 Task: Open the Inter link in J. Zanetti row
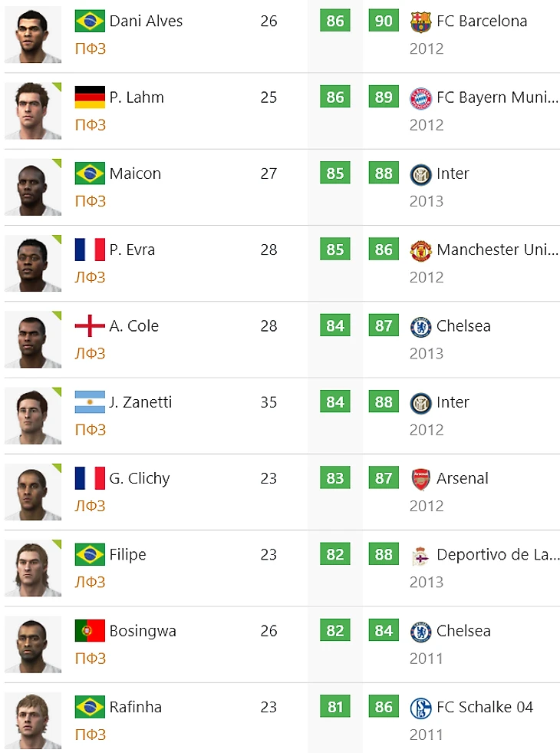(x=453, y=402)
